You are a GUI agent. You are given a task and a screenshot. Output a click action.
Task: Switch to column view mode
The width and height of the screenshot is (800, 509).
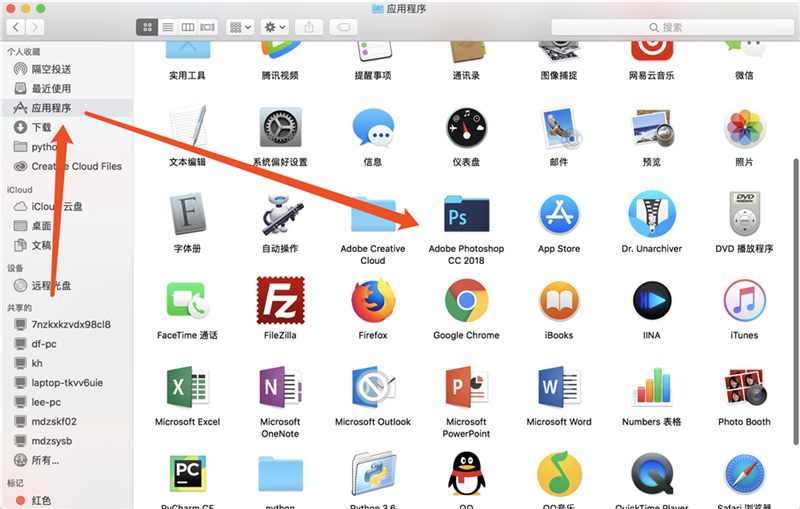point(188,27)
